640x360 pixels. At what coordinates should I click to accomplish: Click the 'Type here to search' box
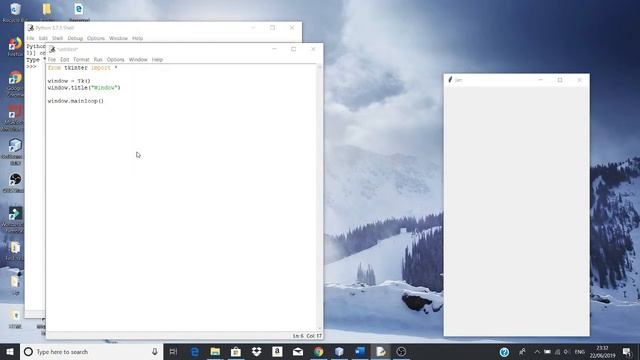[92, 351]
